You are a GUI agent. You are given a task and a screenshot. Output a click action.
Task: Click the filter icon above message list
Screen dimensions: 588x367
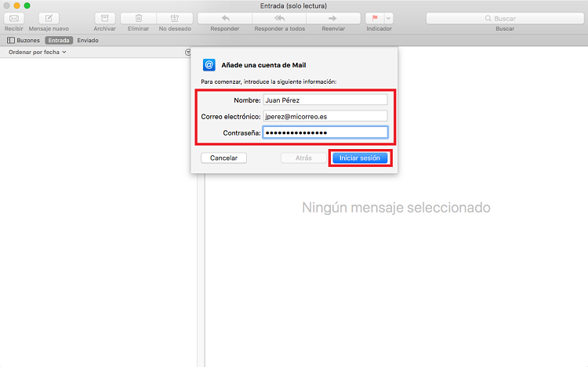tap(188, 53)
